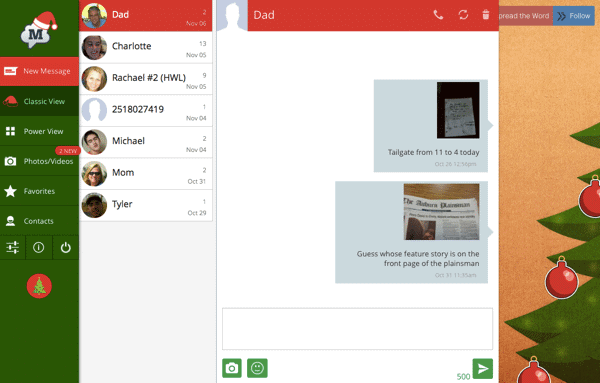Image resolution: width=600 pixels, height=383 pixels.
Task: Click the power logout icon
Action: [x=65, y=248]
